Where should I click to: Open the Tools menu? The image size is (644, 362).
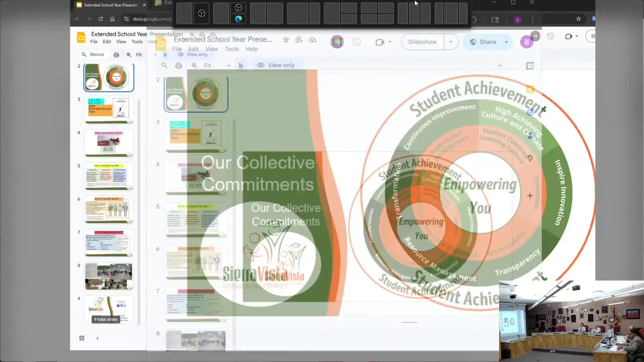coord(137,42)
